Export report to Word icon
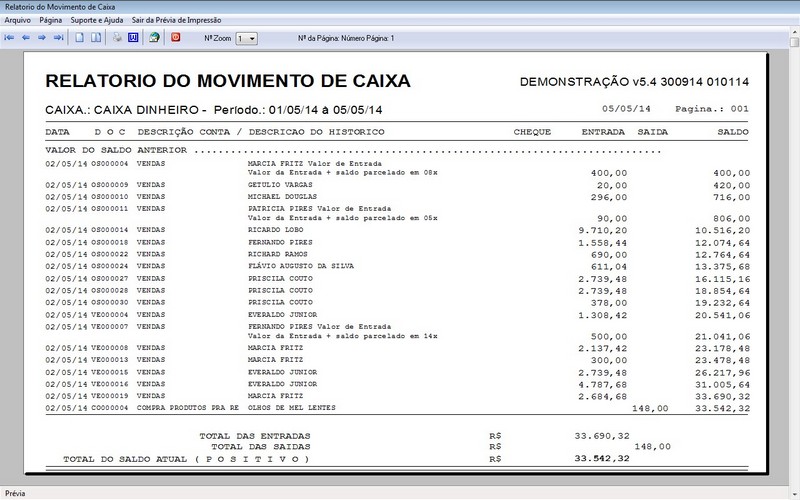Viewport: 800px width, 500px height. pyautogui.click(x=133, y=38)
